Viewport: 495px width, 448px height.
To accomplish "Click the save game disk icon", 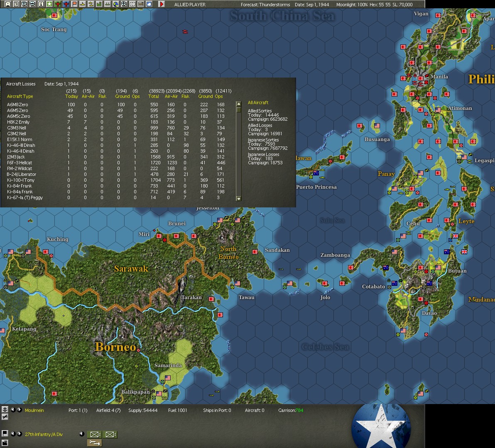I will pos(8,4).
